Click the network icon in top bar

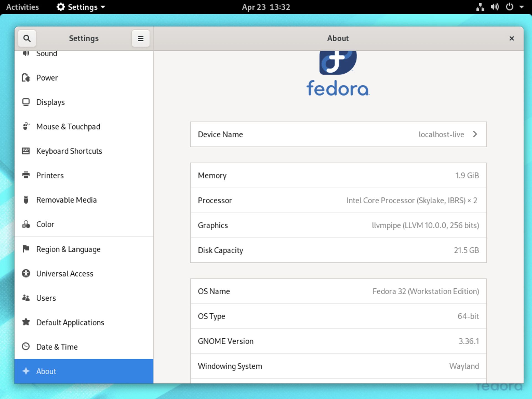click(x=481, y=7)
